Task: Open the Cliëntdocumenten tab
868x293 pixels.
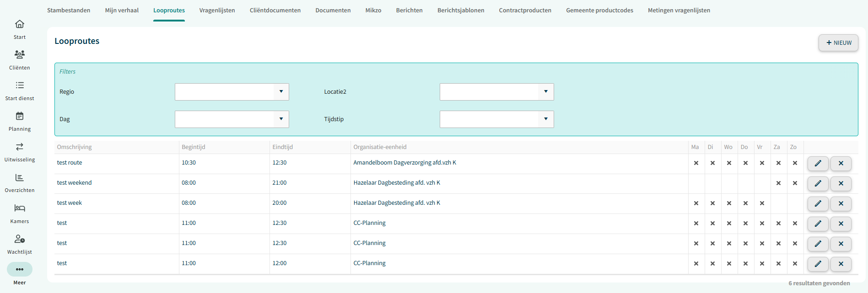Action: [x=275, y=11]
